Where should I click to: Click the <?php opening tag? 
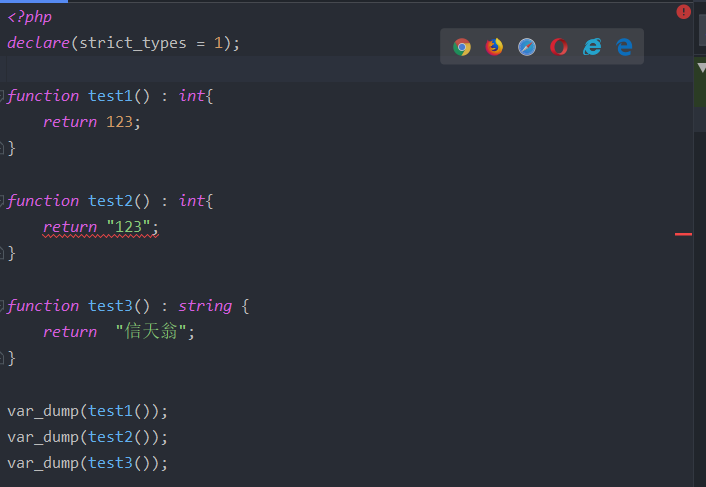tap(30, 17)
